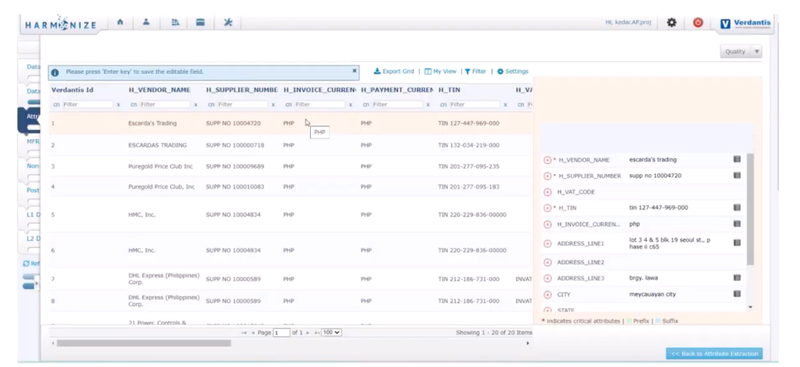800x367 pixels.
Task: Clear the H_VENDOR_NAME filter with x
Action: tap(195, 105)
